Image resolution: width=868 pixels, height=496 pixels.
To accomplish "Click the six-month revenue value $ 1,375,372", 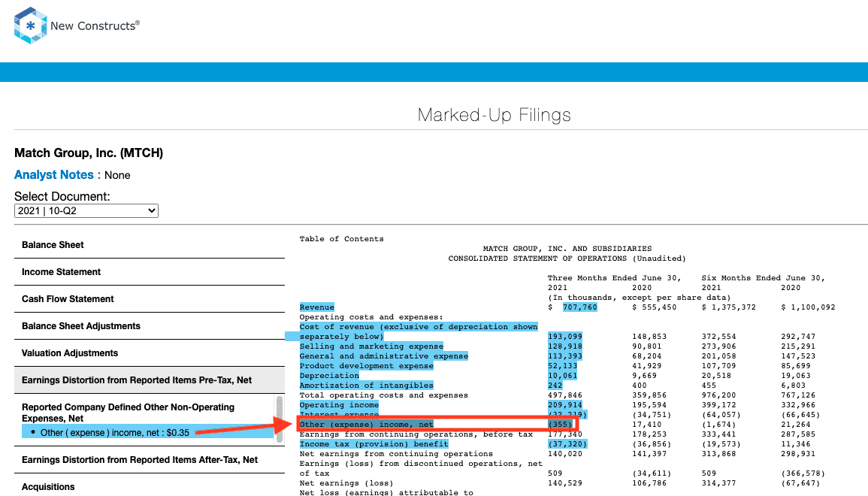I will coord(728,307).
